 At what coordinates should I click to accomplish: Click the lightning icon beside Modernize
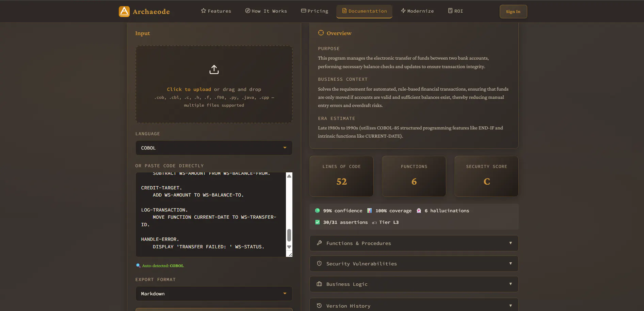tap(403, 11)
